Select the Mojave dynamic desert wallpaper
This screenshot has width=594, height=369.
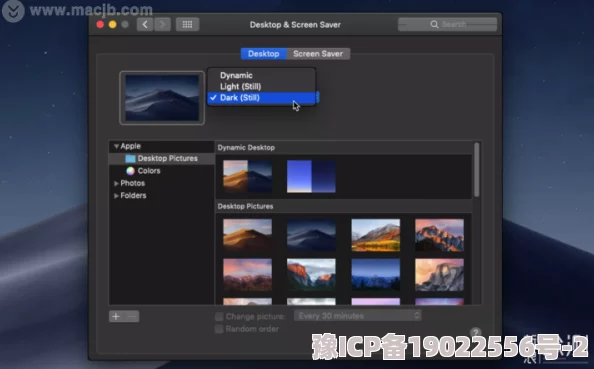click(x=247, y=176)
